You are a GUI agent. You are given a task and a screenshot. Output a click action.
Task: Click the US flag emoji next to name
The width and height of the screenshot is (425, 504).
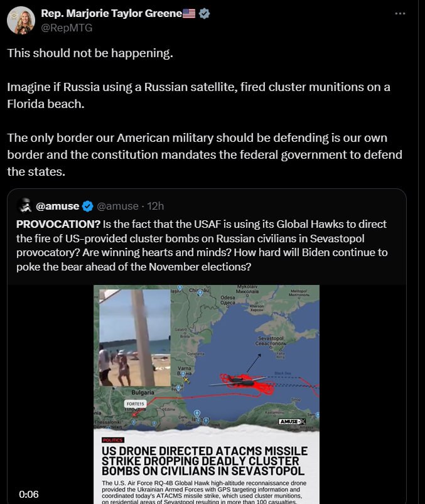[189, 14]
